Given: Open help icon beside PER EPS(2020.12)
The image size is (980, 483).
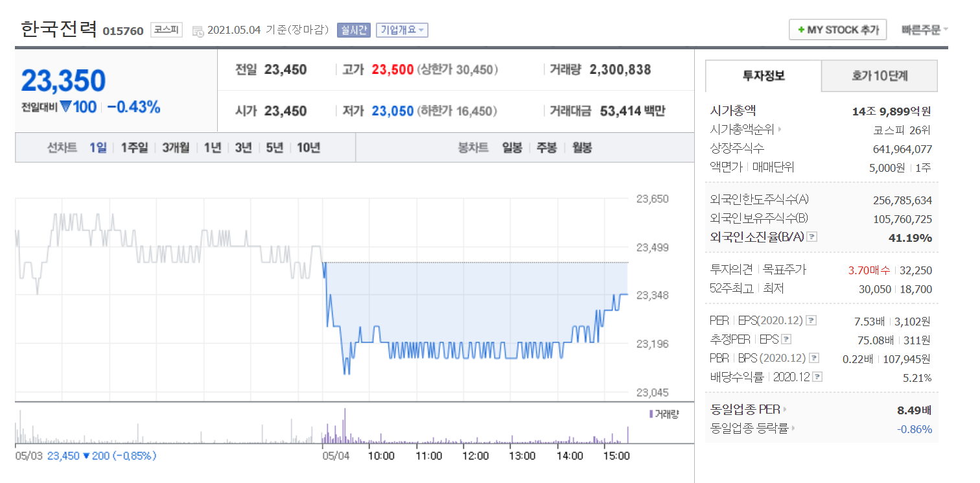Looking at the screenshot, I should (811, 320).
